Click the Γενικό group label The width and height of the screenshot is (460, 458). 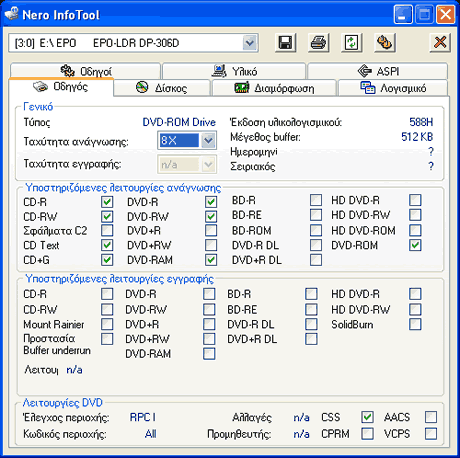click(38, 107)
